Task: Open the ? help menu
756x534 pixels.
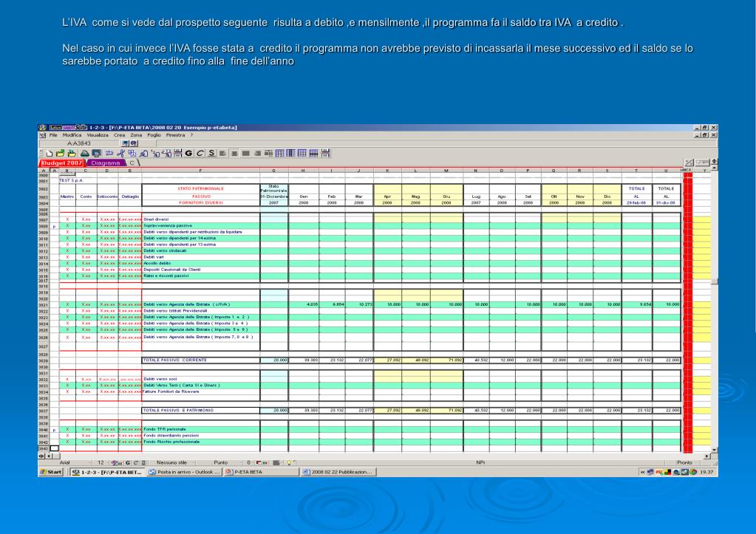Action: (191, 135)
